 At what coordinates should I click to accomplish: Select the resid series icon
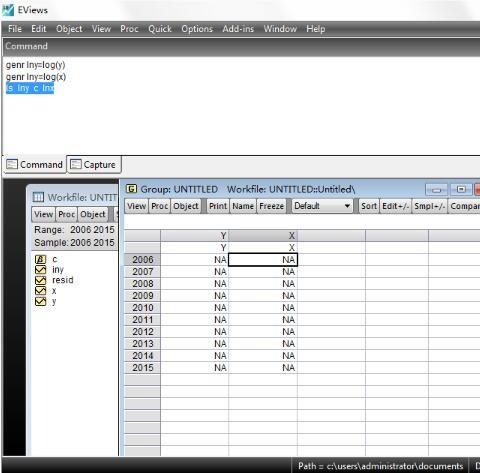point(40,280)
